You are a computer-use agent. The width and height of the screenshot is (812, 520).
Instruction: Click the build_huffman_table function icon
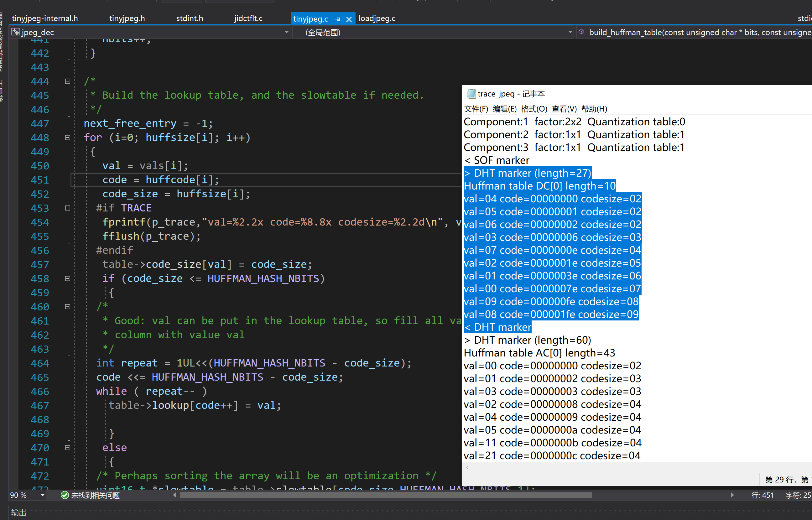coord(581,32)
